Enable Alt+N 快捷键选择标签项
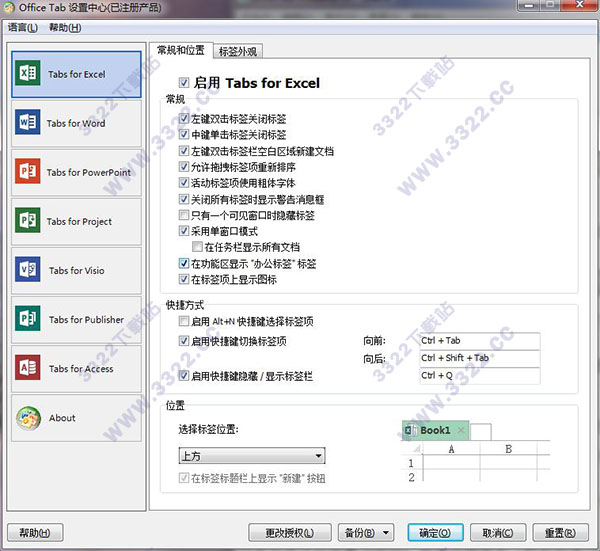The height and width of the screenshot is (551, 600). coord(184,321)
